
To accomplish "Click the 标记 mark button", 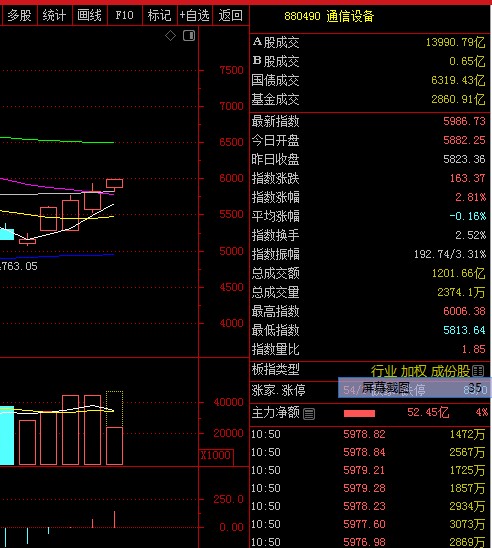I will point(160,15).
